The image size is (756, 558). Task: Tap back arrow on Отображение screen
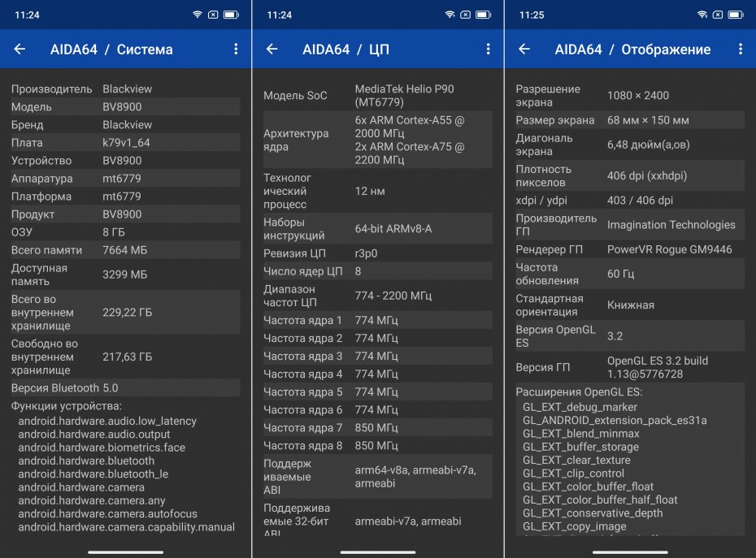[x=524, y=50]
